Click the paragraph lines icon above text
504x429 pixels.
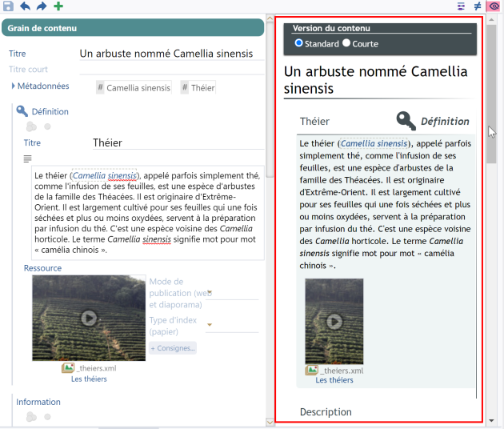[28, 158]
